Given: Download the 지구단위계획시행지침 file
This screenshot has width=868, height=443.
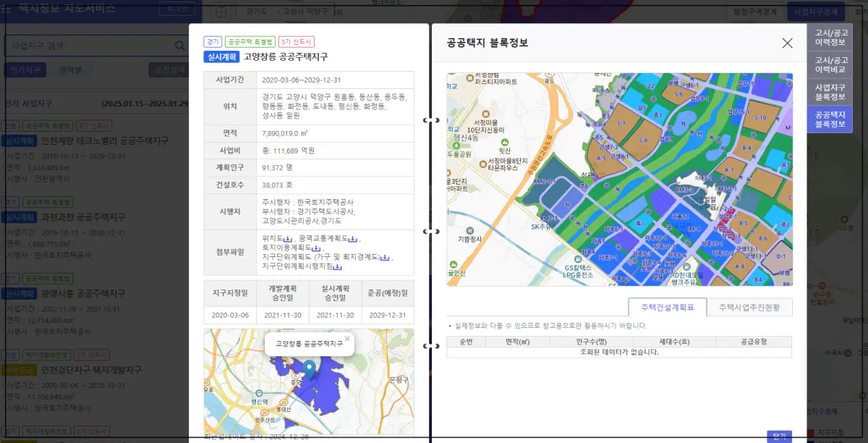Looking at the screenshot, I should point(338,267).
